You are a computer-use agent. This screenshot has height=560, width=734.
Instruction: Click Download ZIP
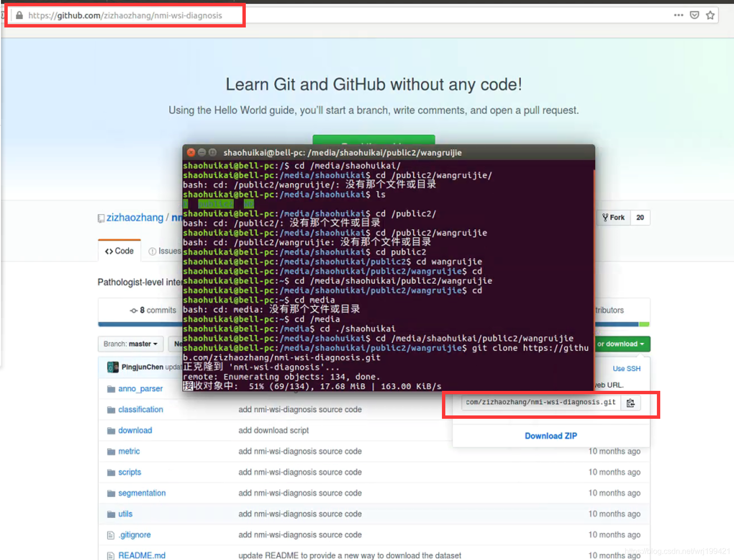coord(551,436)
